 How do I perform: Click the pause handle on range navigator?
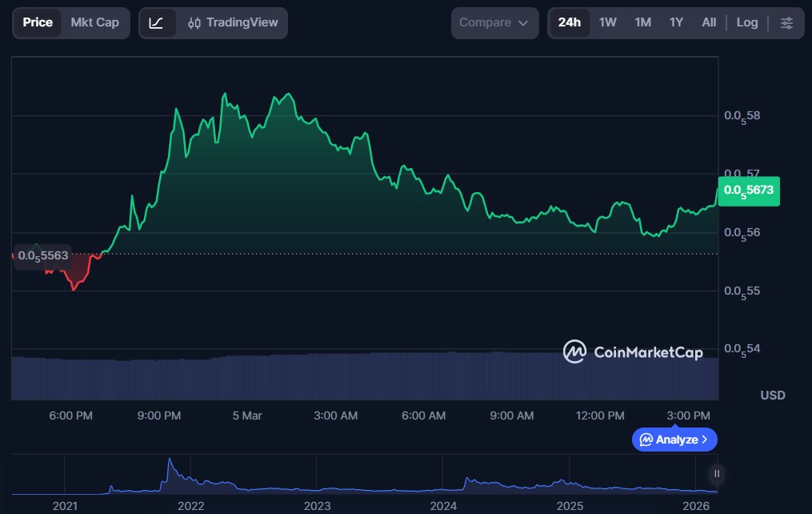tap(717, 473)
